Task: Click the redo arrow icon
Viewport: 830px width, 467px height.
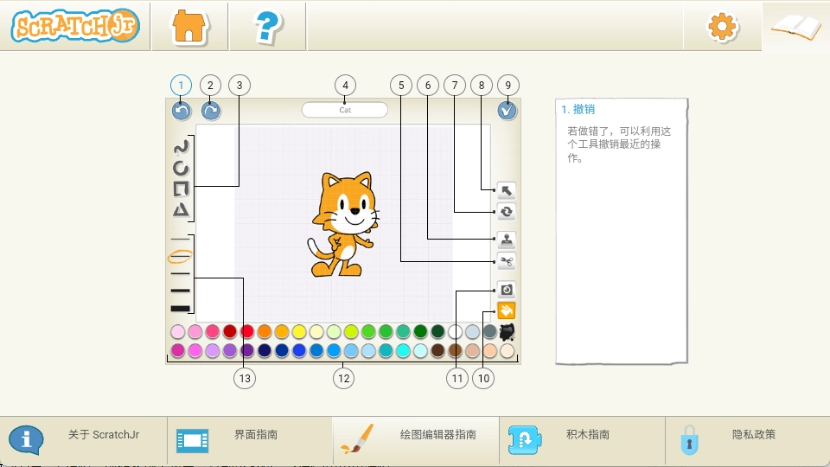Action: point(210,111)
